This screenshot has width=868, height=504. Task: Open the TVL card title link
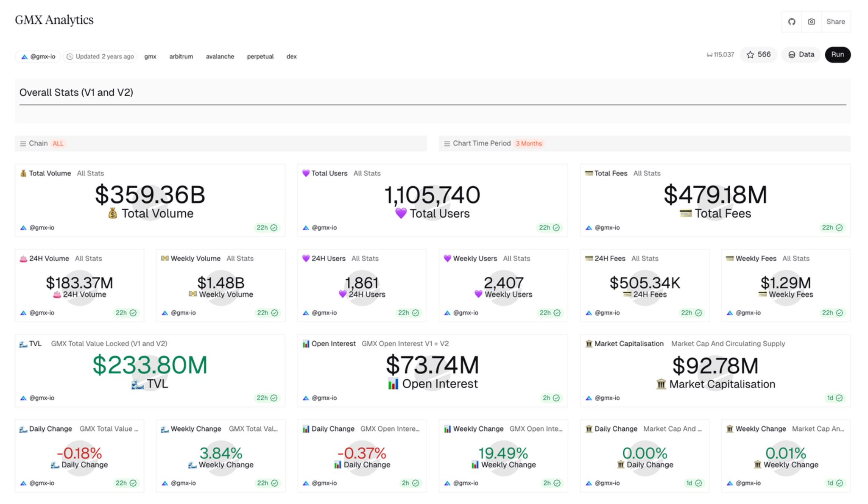tap(35, 344)
